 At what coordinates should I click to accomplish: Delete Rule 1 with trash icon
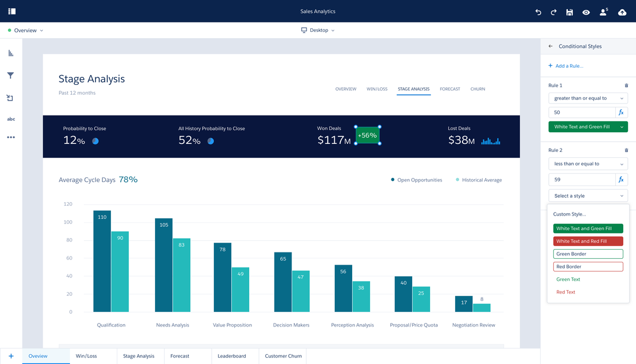[x=626, y=86]
